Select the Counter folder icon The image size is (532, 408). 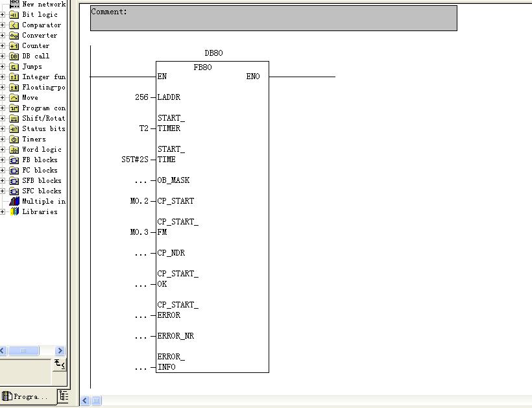click(14, 46)
